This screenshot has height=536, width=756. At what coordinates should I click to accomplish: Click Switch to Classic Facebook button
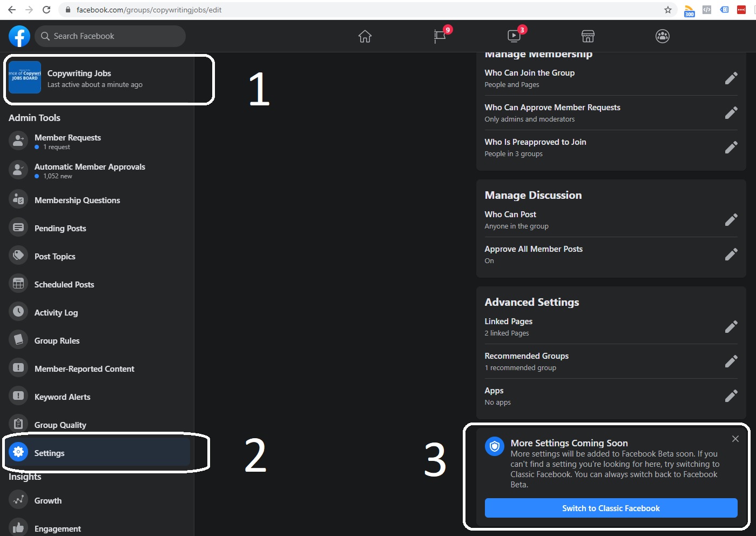point(611,508)
